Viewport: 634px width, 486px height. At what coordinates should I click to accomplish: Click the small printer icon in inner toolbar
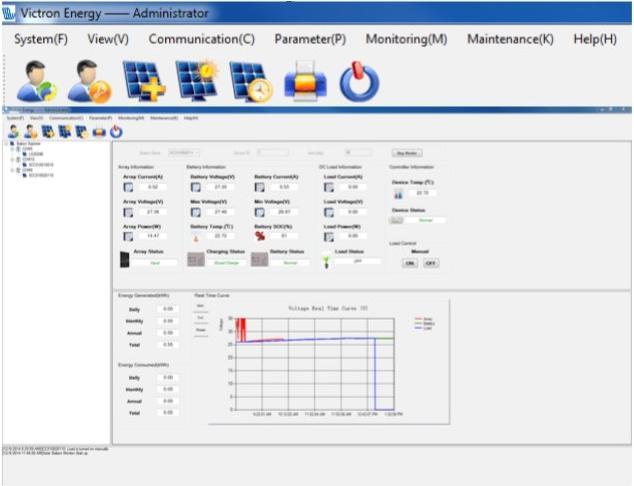[99, 131]
